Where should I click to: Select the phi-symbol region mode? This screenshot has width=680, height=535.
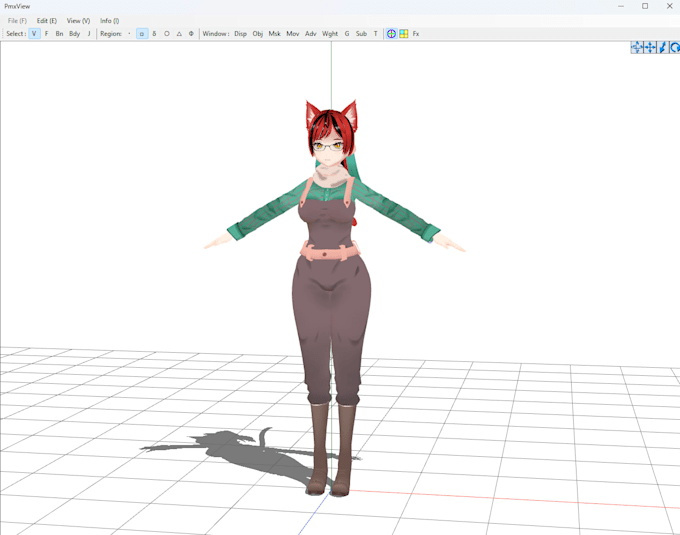[x=191, y=34]
